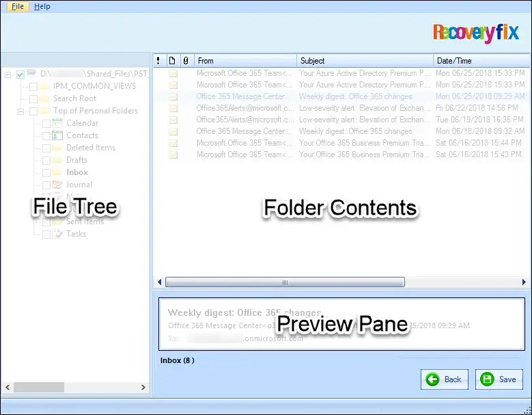Sort emails by the Date/Time column
This screenshot has width=532, height=415.
[481, 61]
